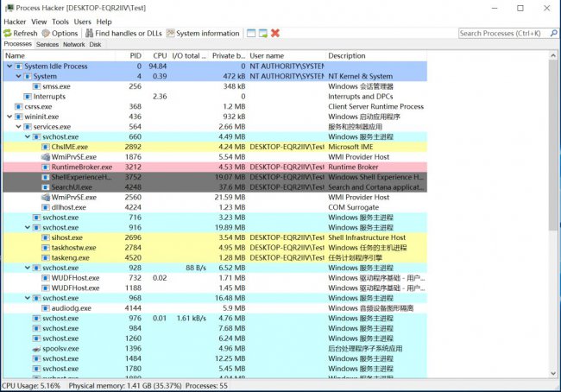Click the Process Hacker title bar icon

(x=9, y=8)
